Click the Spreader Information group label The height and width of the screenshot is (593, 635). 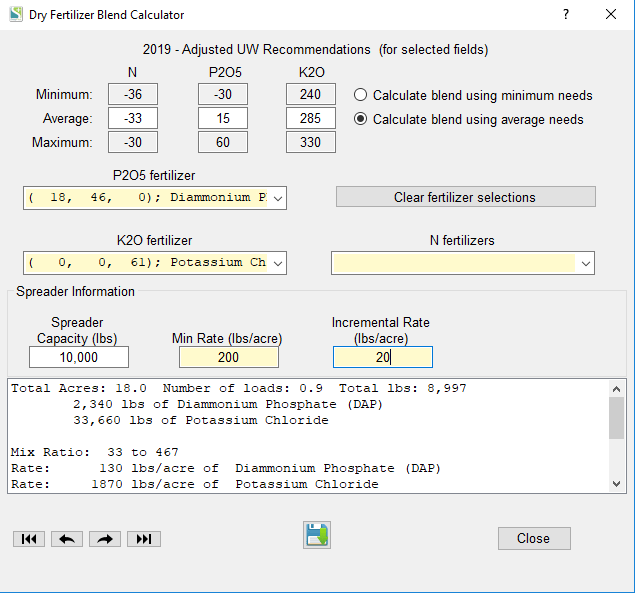(x=75, y=292)
